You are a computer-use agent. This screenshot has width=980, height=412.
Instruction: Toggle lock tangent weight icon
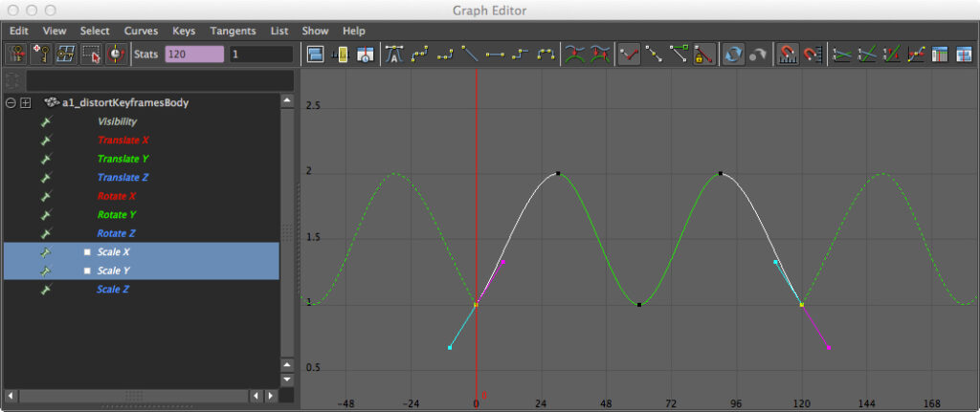coord(704,54)
